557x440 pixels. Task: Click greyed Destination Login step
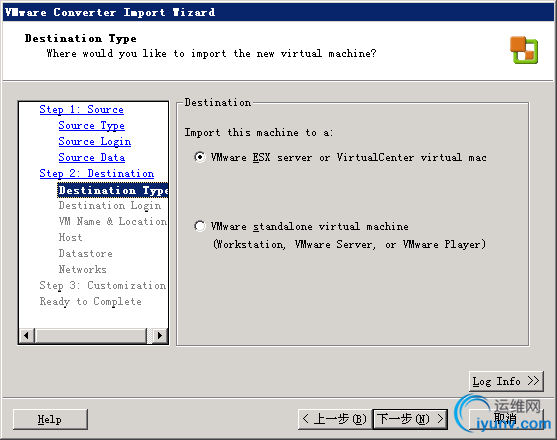109,206
